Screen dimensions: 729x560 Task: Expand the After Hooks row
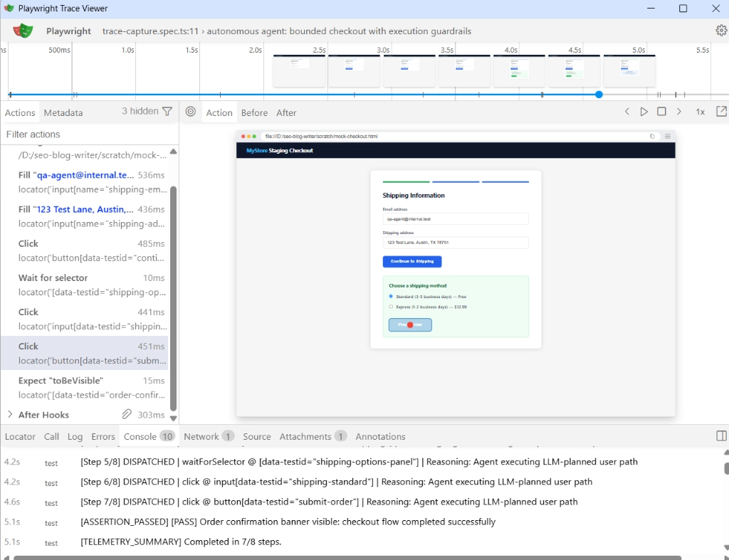[x=10, y=414]
